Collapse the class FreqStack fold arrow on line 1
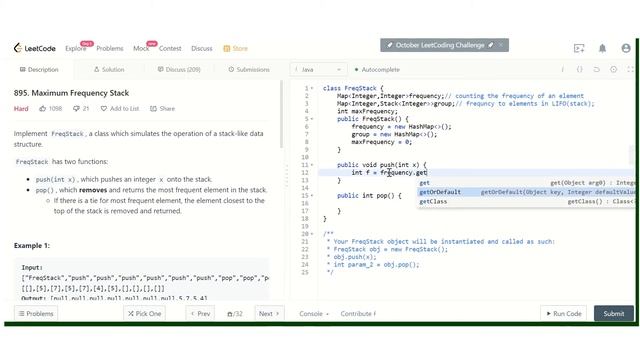The width and height of the screenshot is (640, 360). point(312,88)
